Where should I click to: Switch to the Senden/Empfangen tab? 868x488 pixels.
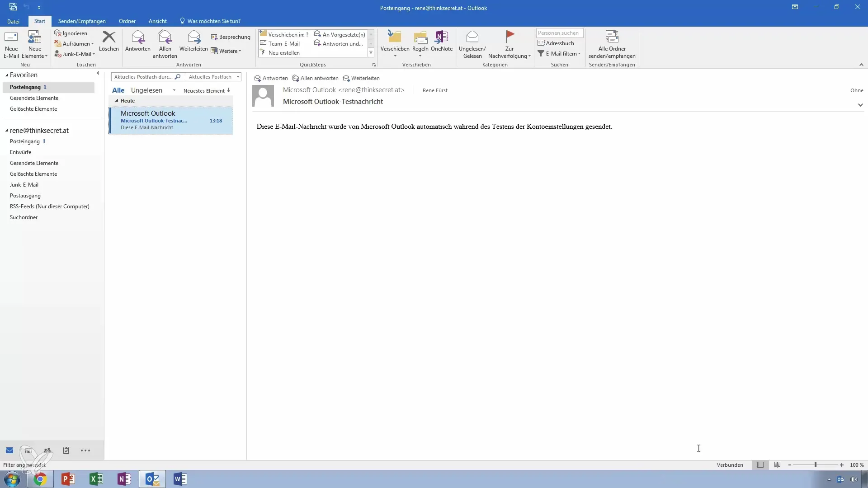point(82,21)
